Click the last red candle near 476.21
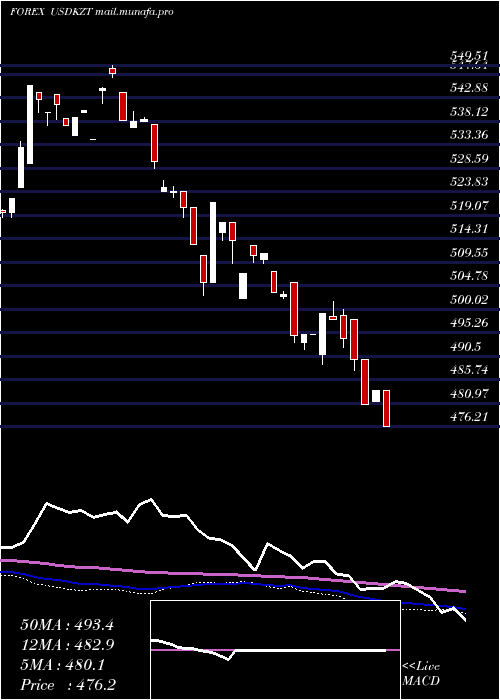Image resolution: width=500 pixels, height=700 pixels. pos(387,408)
